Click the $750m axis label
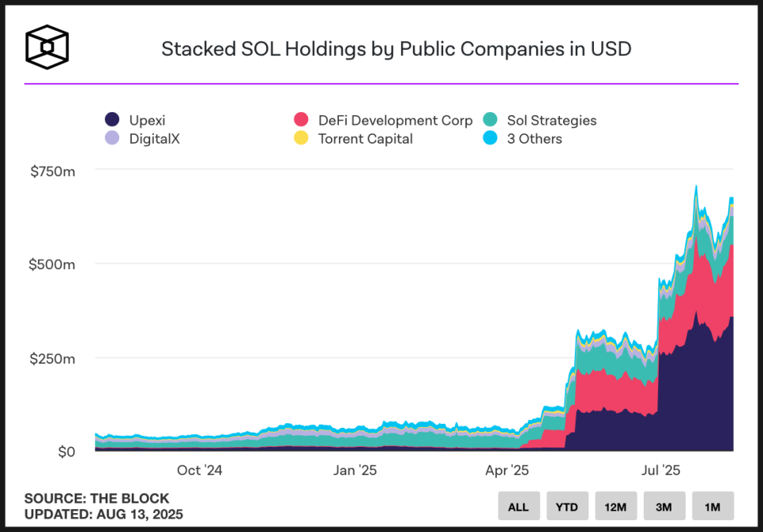The height and width of the screenshot is (532, 763). point(53,171)
